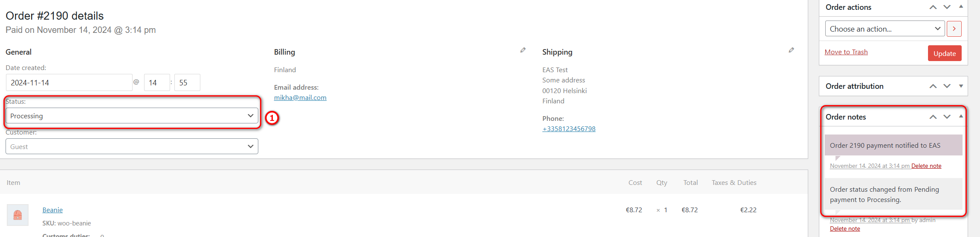Open the Customer dropdown showing Guest
The width and height of the screenshot is (980, 237).
point(132,146)
